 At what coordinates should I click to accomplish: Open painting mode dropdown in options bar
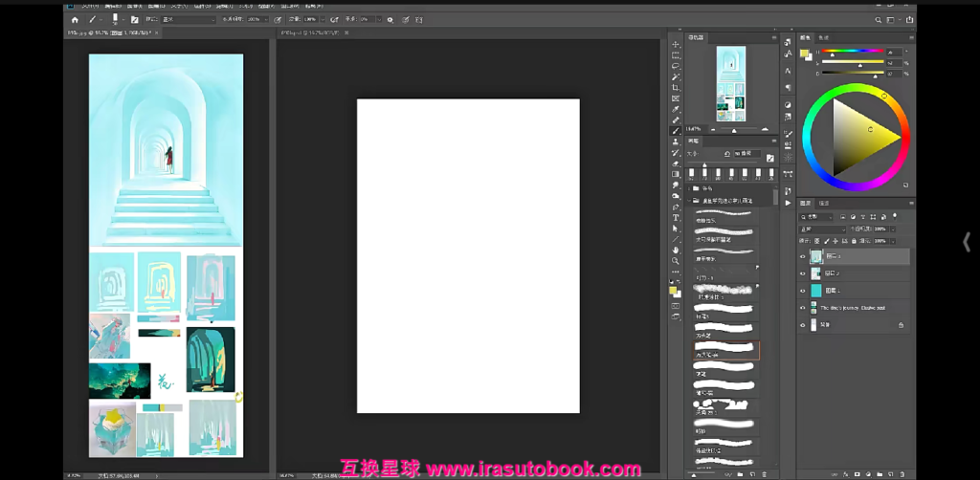coord(189,19)
